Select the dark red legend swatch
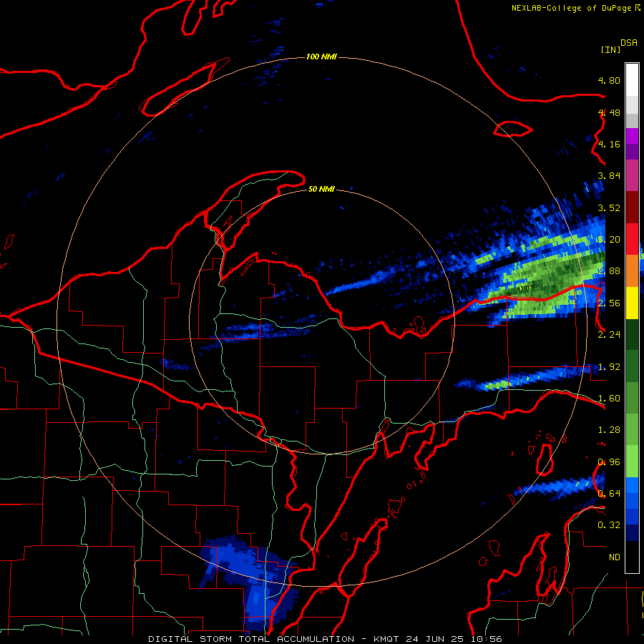644x644 pixels. 632,208
